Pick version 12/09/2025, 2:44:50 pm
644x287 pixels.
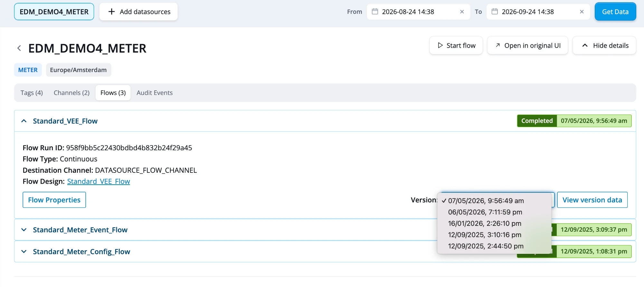coord(494,246)
